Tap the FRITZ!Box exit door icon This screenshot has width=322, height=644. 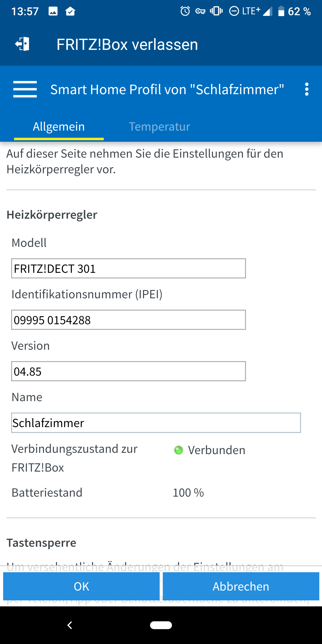(x=23, y=44)
